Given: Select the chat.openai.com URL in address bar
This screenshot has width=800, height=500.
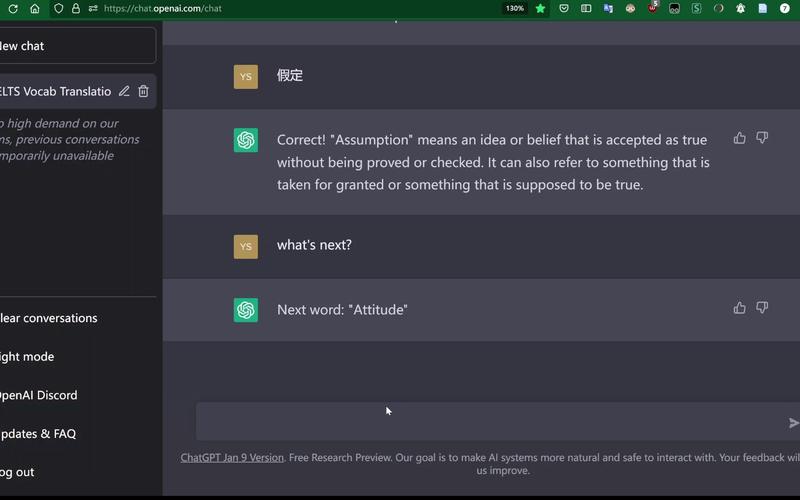Looking at the screenshot, I should 163,9.
